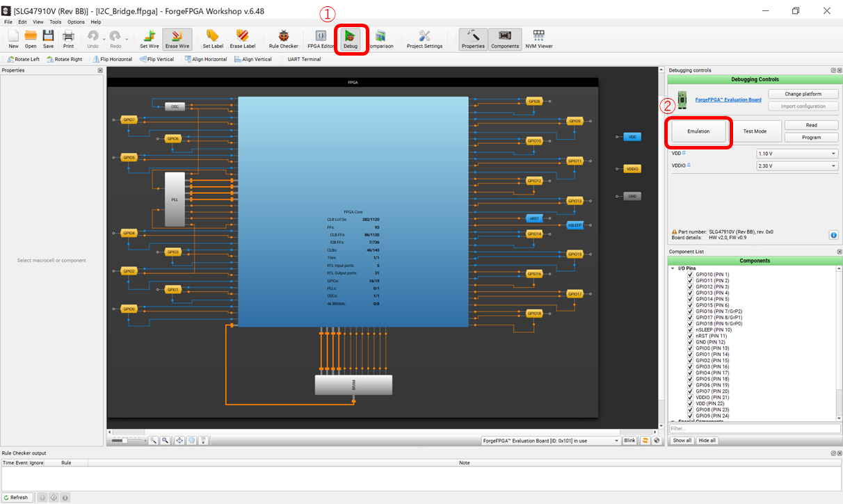The image size is (843, 504).
Task: Click the Set Label tool
Action: 213,39
